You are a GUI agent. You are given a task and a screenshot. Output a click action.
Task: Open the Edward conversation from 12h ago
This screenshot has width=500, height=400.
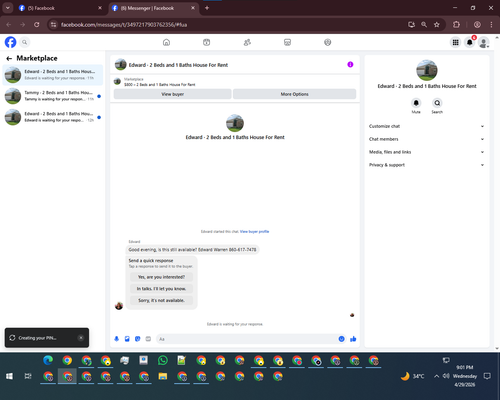pyautogui.click(x=53, y=117)
